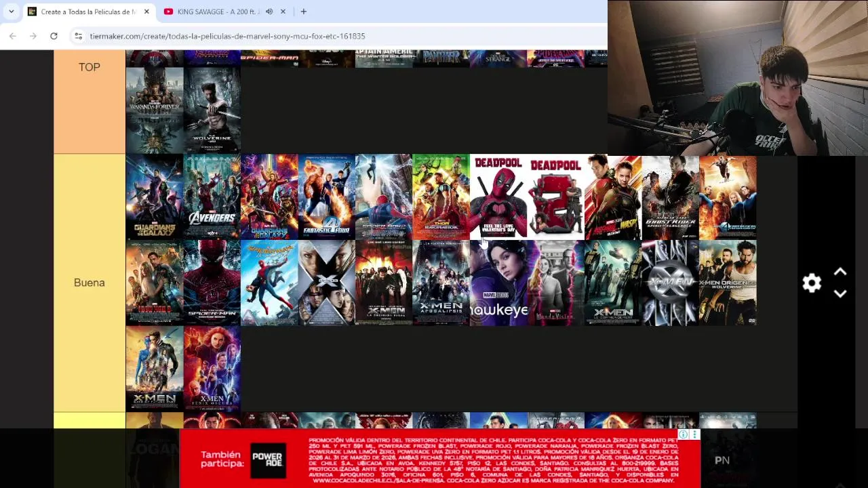View site information icon beside the URL
Screen dimensions: 868x488
coord(78,36)
